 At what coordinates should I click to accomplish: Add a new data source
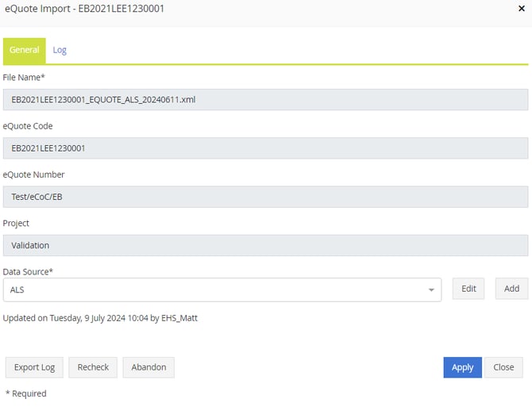(511, 289)
